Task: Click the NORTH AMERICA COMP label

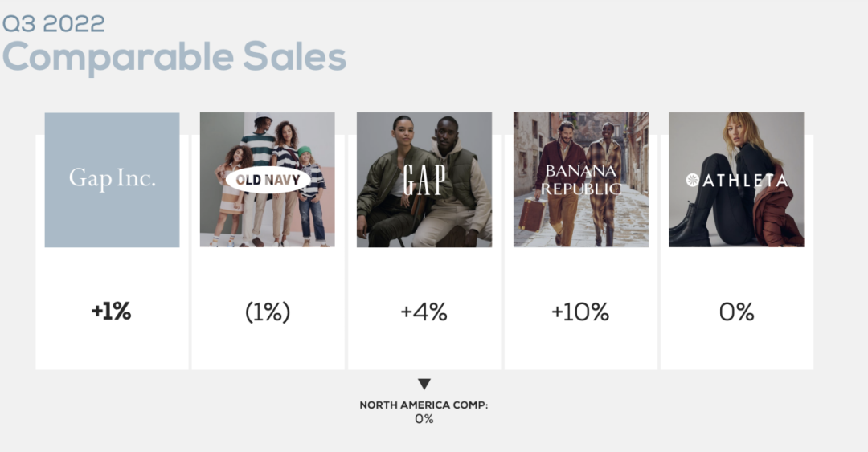Action: (424, 405)
